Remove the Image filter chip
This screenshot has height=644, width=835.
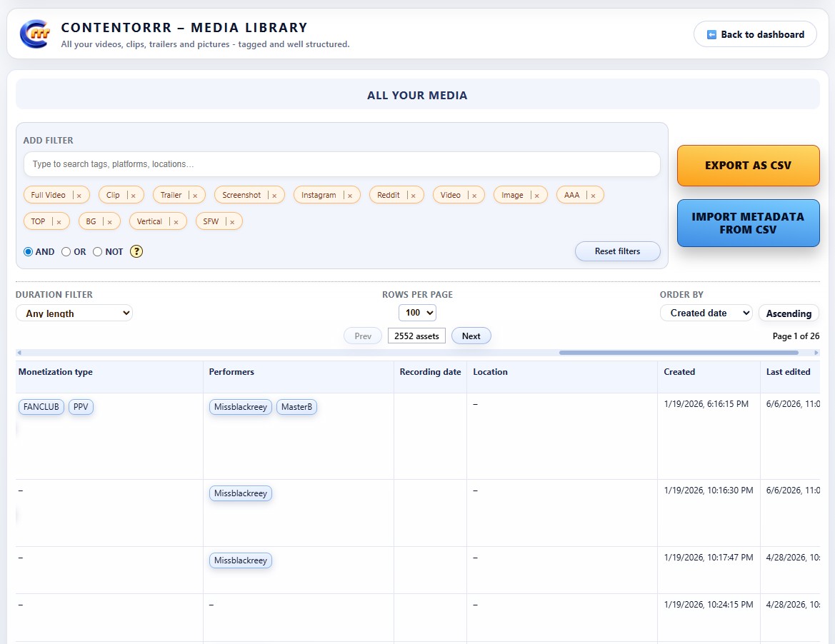537,196
